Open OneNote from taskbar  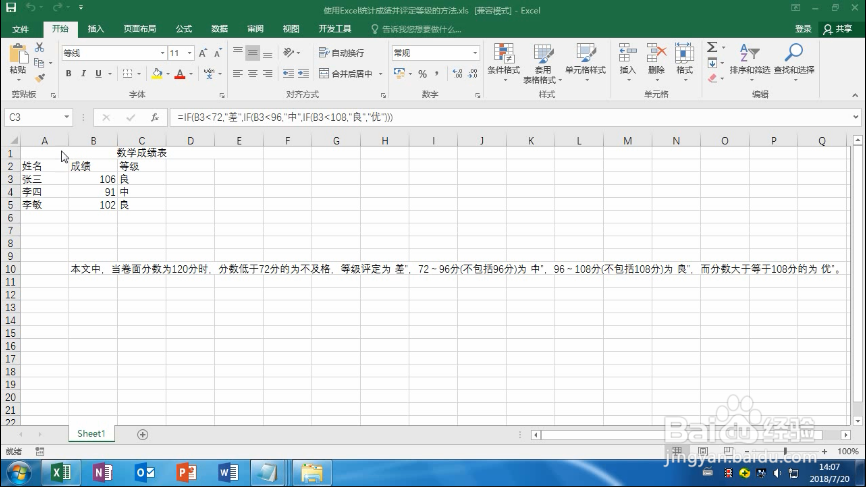(x=102, y=473)
